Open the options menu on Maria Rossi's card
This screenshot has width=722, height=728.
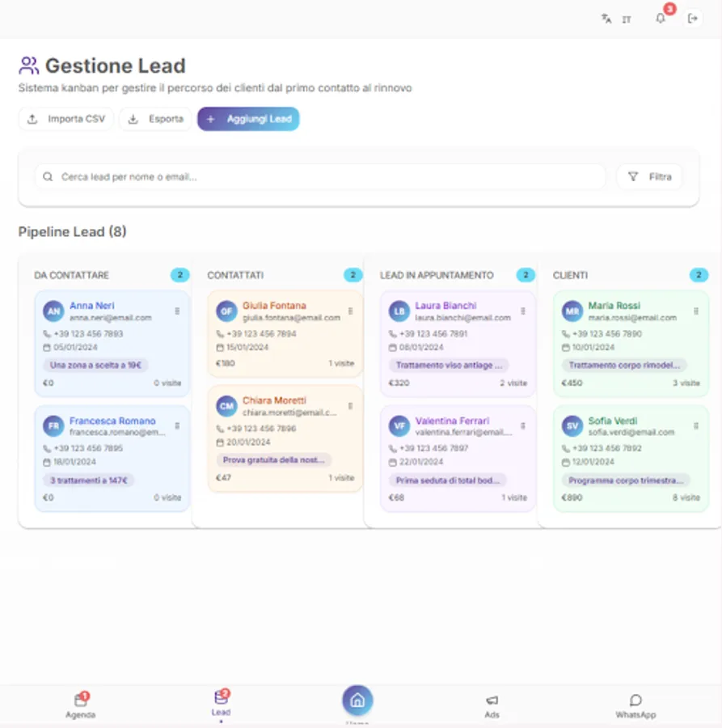[695, 311]
